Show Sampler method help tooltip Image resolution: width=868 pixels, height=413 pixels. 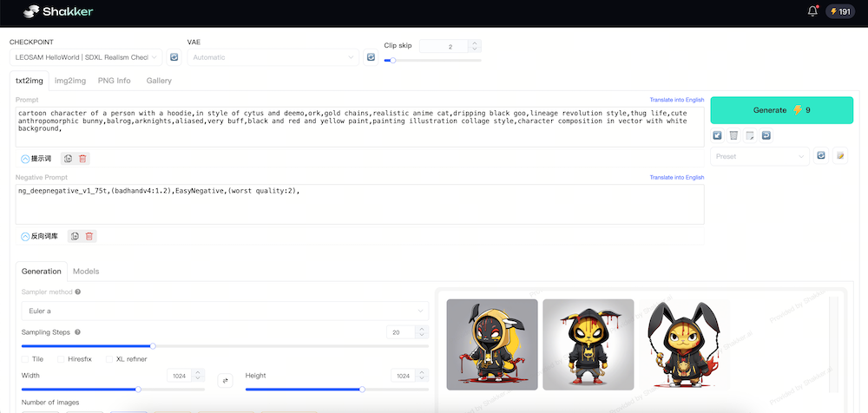pos(77,292)
